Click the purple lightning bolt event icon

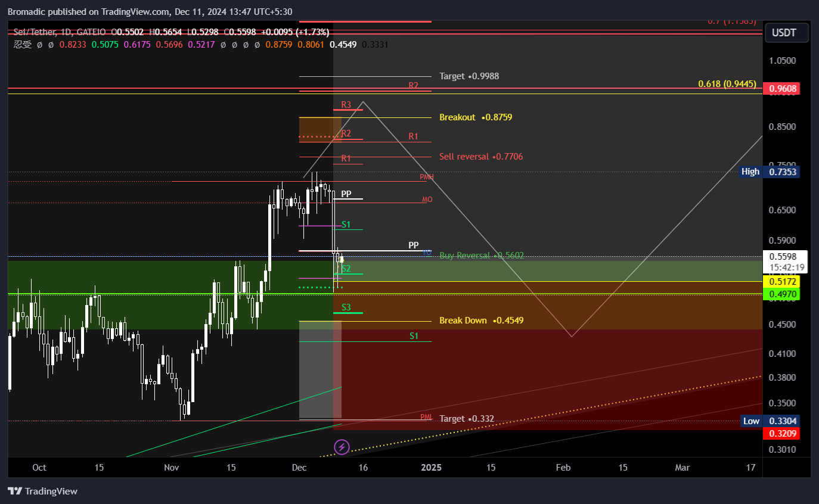[x=342, y=446]
